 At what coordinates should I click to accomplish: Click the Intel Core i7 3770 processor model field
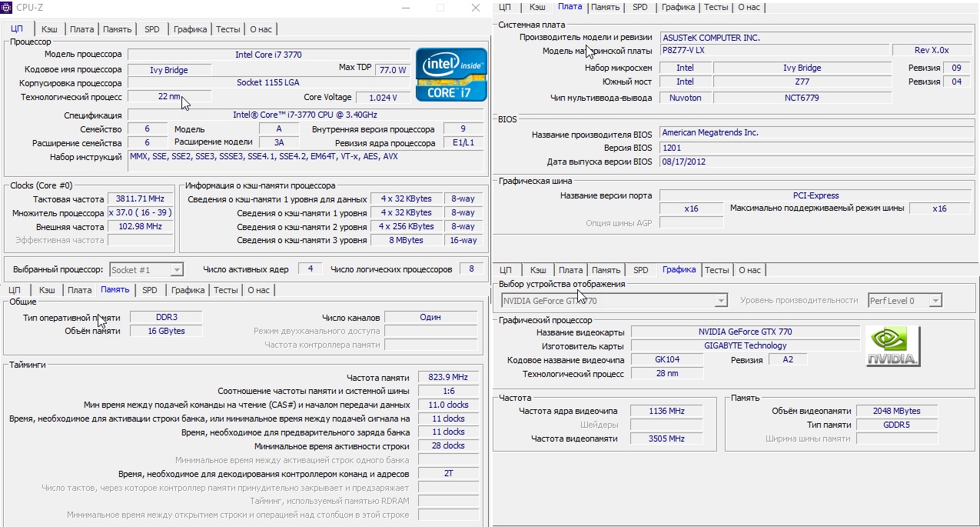267,55
